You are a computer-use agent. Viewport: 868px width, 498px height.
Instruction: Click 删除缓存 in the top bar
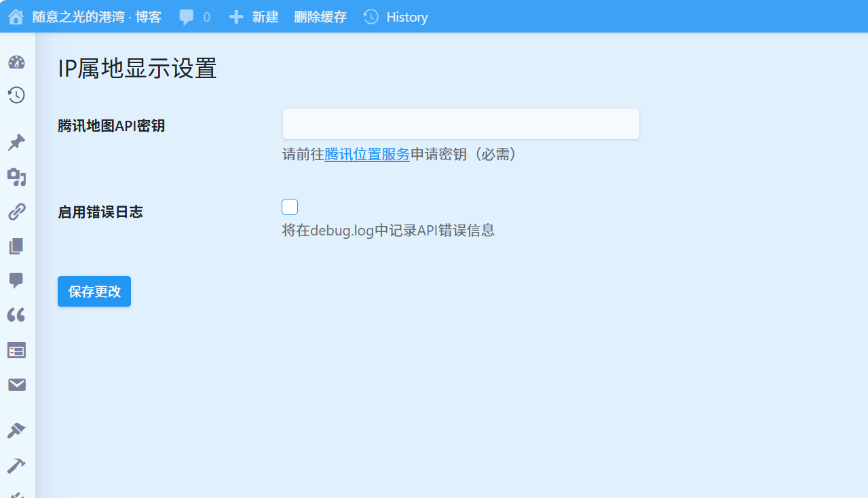tap(320, 17)
